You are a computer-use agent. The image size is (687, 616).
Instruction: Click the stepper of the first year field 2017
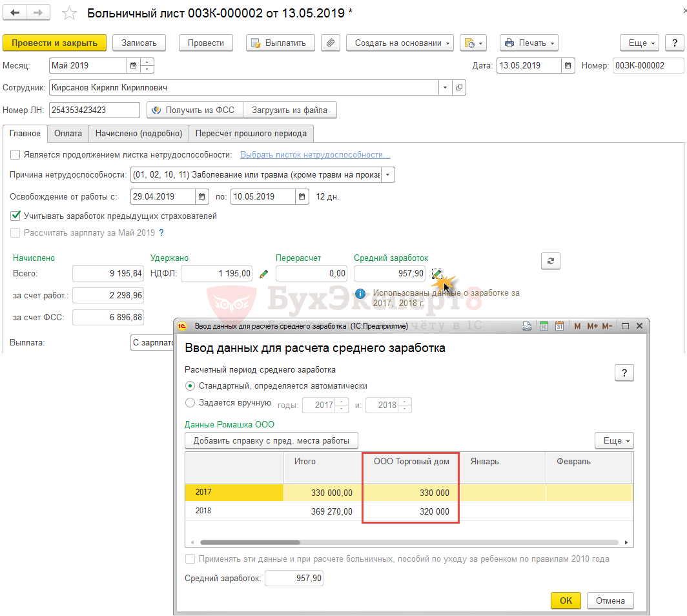pos(342,405)
